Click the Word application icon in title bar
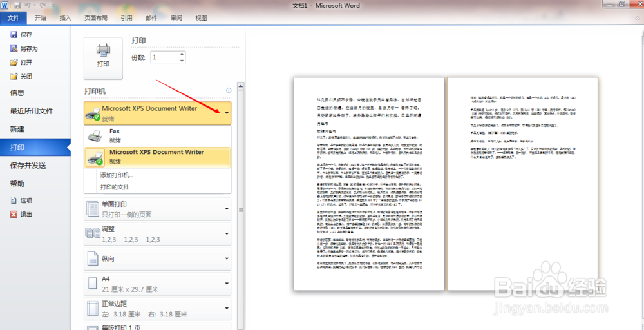This screenshot has height=330, width=644. point(5,5)
